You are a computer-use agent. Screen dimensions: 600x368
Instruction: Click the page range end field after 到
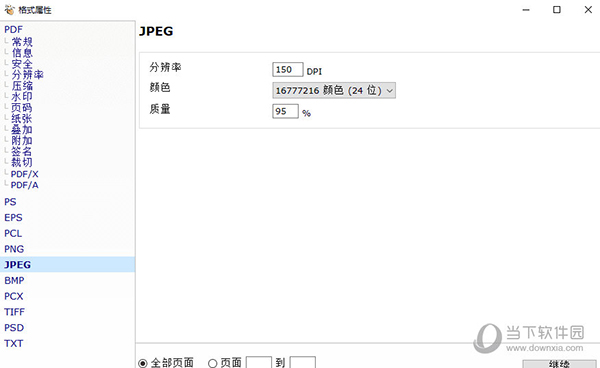coord(303,363)
